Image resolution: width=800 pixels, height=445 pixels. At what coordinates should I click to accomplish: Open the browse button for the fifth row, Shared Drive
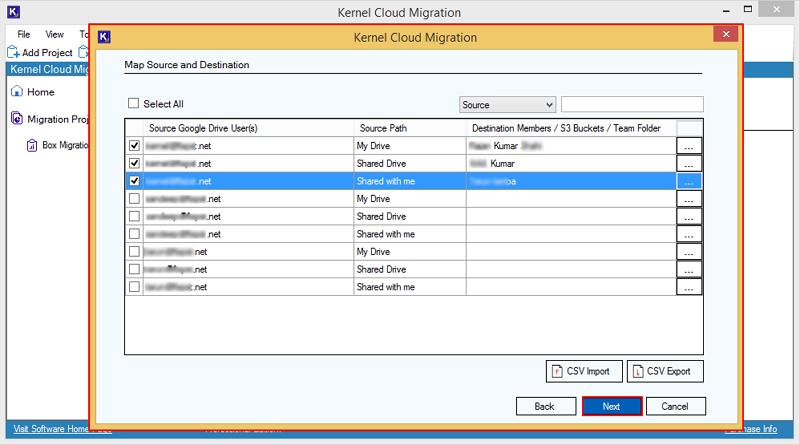pos(689,216)
